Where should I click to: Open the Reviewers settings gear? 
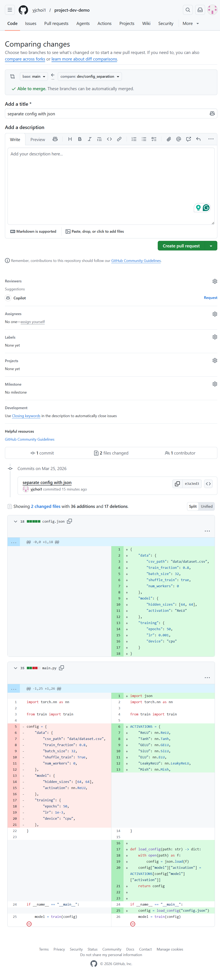click(215, 281)
